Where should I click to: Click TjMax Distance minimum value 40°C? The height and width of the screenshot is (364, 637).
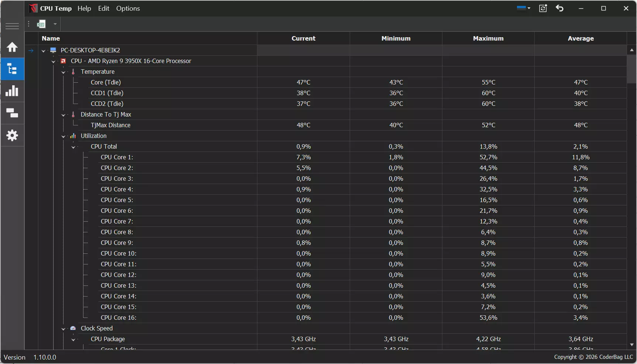point(396,125)
